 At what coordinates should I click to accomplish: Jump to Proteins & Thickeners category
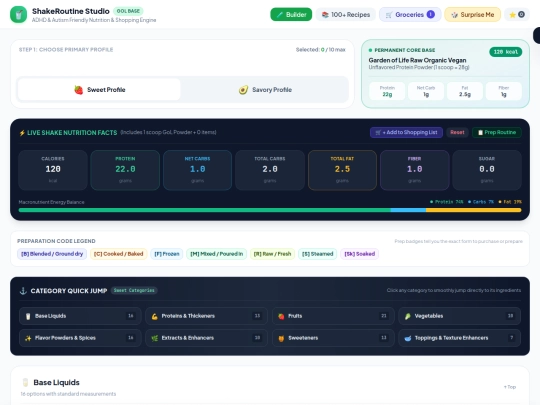[207, 316]
